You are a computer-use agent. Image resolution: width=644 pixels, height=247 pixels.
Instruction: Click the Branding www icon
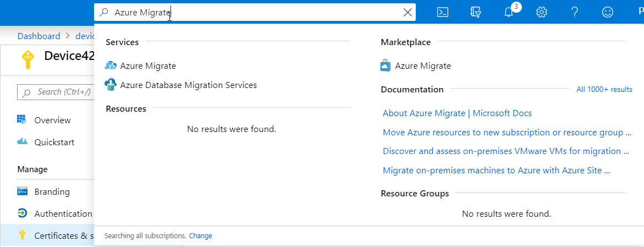click(22, 191)
